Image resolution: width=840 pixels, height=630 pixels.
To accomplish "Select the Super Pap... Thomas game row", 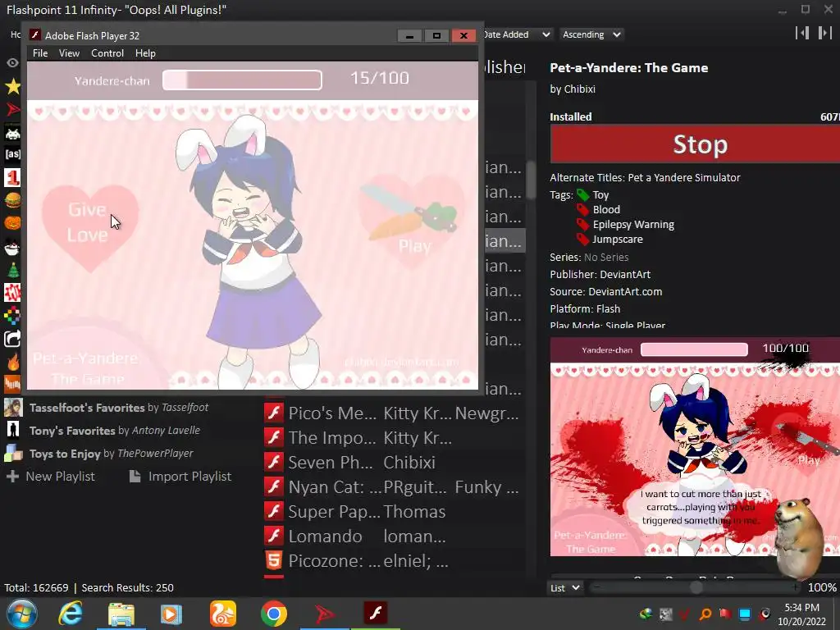I will 393,512.
